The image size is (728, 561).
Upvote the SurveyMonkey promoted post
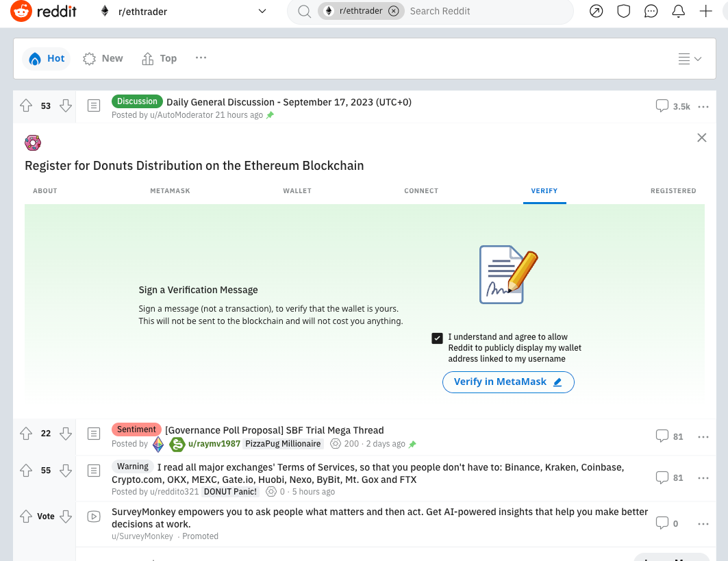(x=26, y=516)
